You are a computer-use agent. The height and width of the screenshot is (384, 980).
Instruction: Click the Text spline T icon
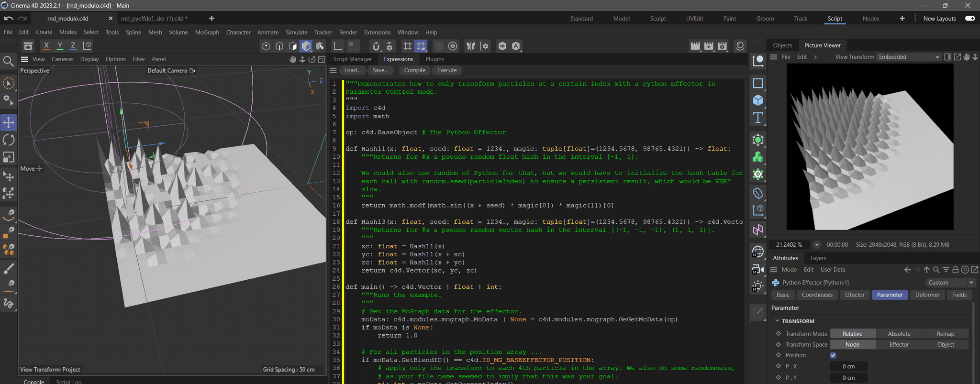tap(758, 118)
